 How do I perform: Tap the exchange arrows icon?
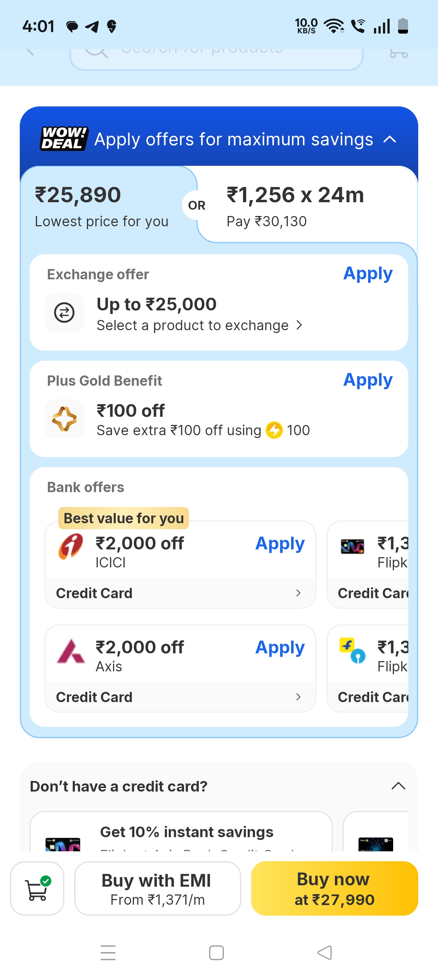[x=64, y=313]
